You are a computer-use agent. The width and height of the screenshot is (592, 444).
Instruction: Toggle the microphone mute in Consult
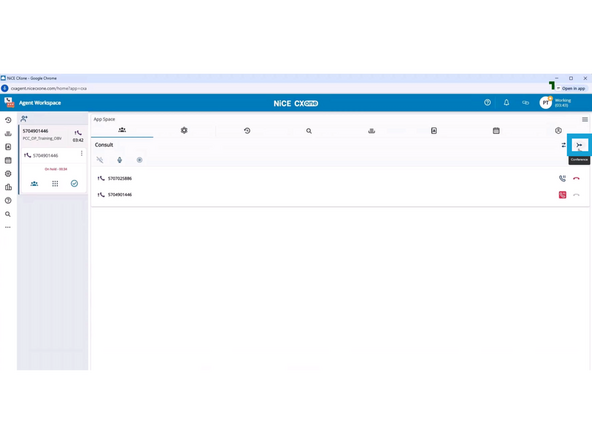tap(120, 160)
